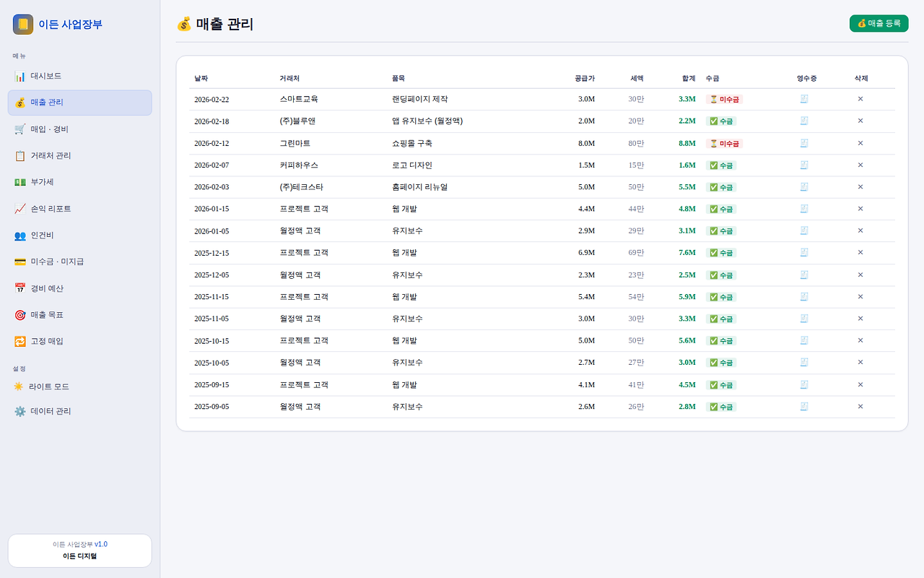Open 매출 목표 using the target icon
Viewport: 924px width, 578px height.
click(19, 314)
